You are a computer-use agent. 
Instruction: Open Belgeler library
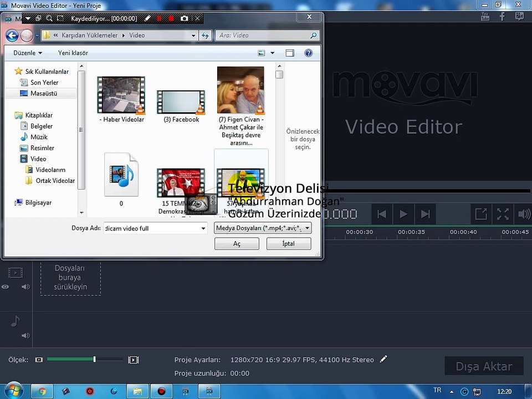(x=42, y=126)
